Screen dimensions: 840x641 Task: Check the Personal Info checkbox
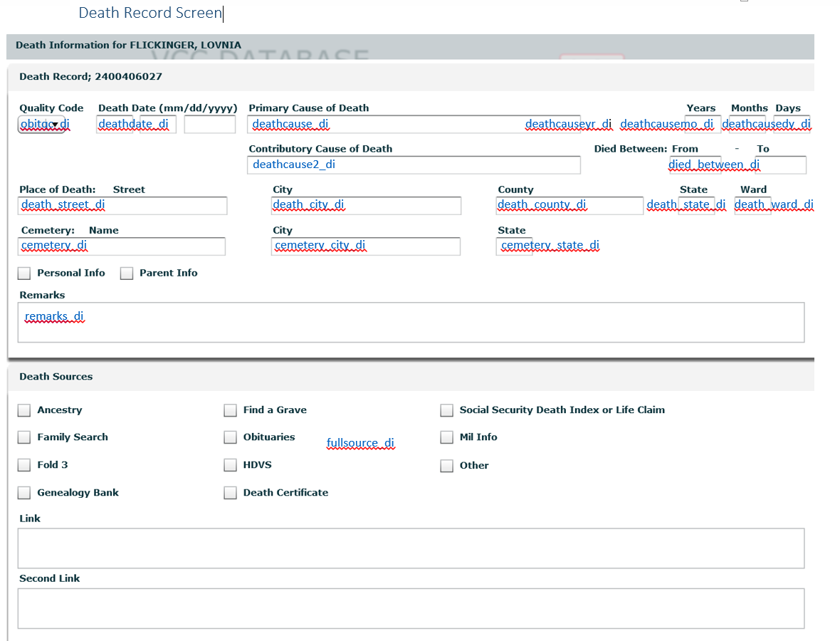click(24, 273)
